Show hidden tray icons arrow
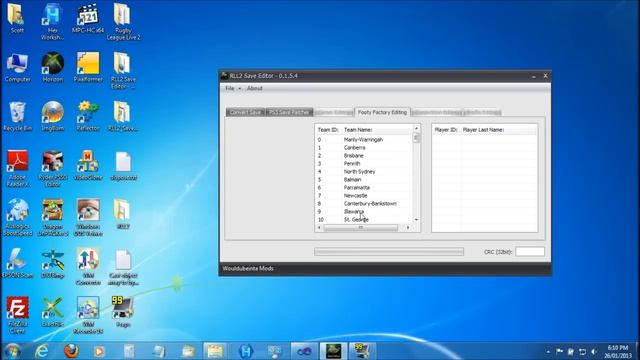 click(548, 351)
